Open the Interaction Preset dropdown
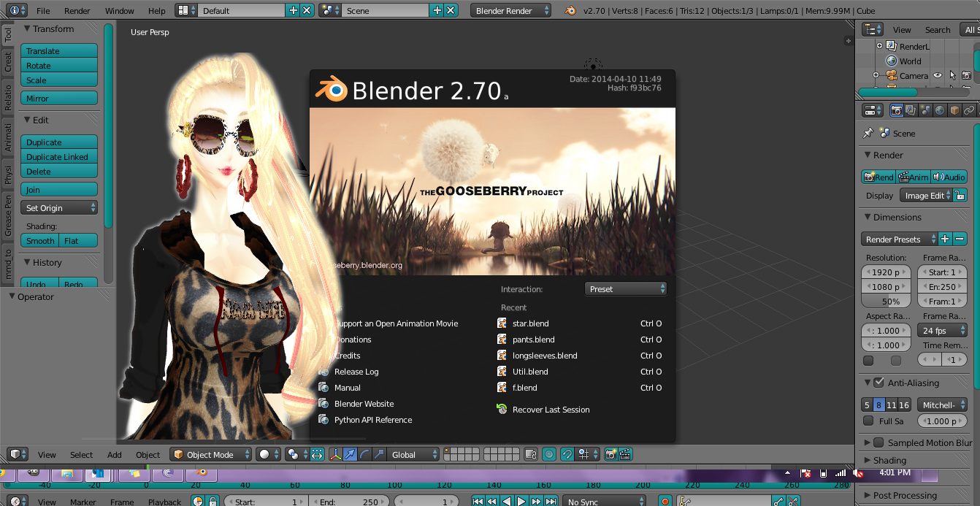980x506 pixels. coord(626,288)
